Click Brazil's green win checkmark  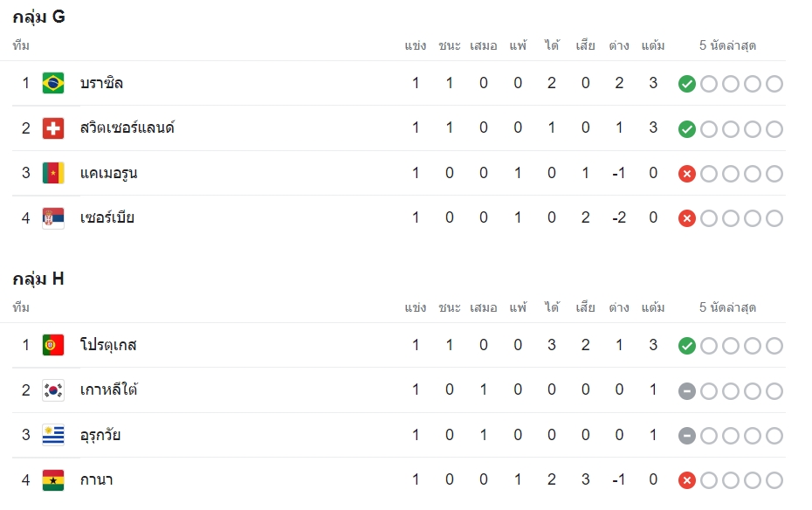coord(686,84)
